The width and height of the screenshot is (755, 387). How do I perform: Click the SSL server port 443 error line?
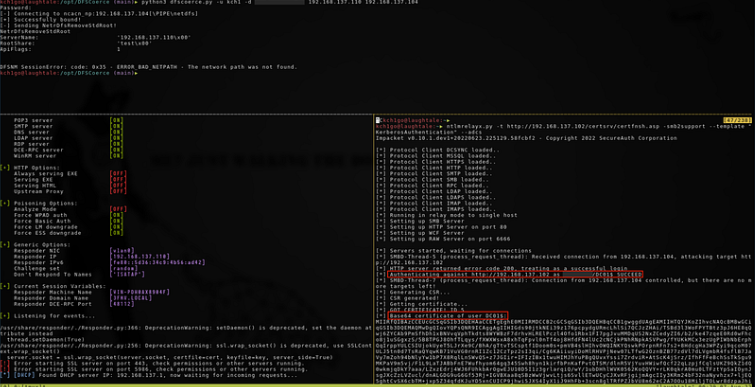154,363
